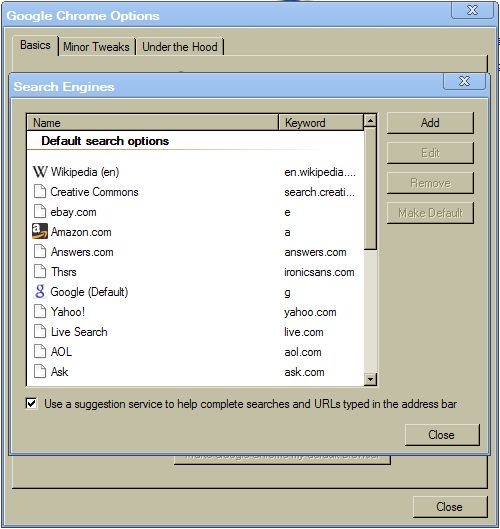
Task: Select the Live Search entry name
Action: coord(79,332)
